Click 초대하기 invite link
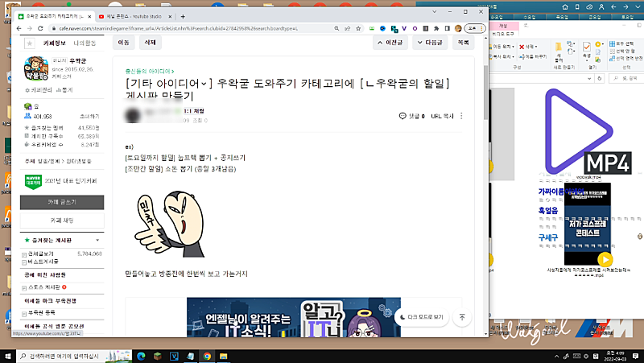The image size is (644, 363). click(89, 116)
